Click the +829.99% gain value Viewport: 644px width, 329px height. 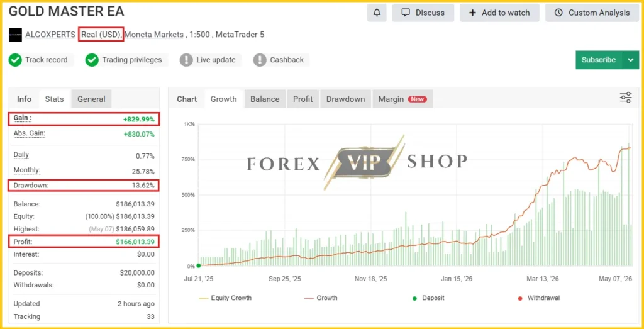(x=139, y=120)
